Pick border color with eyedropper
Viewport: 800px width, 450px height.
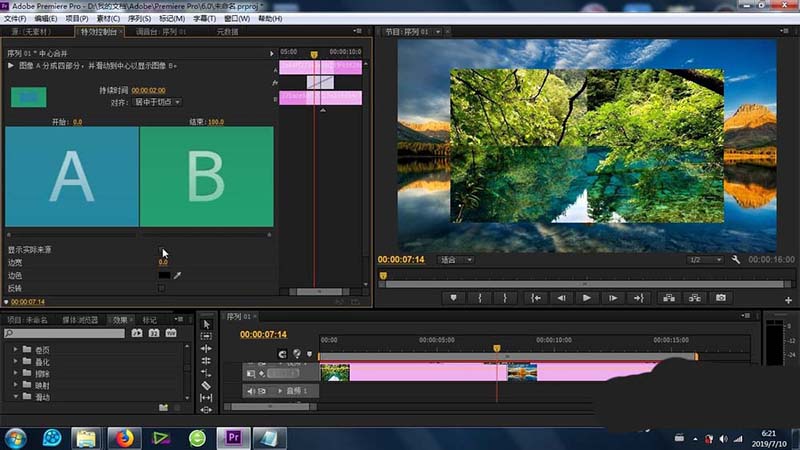177,276
